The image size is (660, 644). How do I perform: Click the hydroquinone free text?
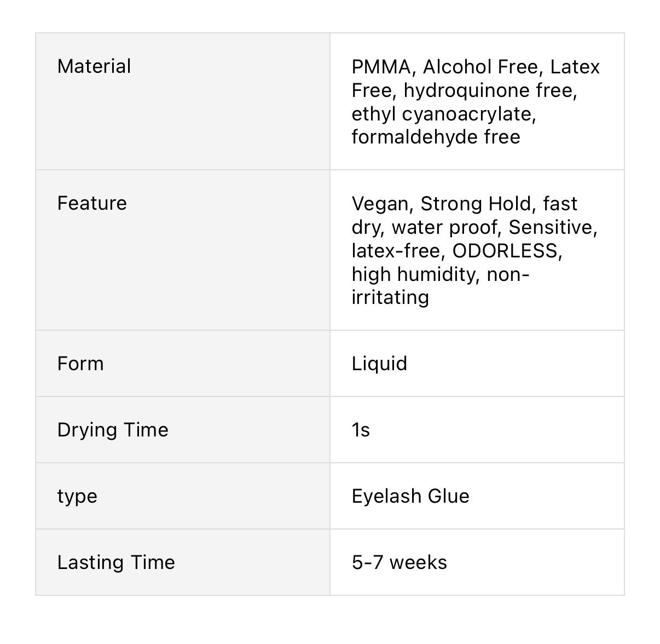point(490,90)
